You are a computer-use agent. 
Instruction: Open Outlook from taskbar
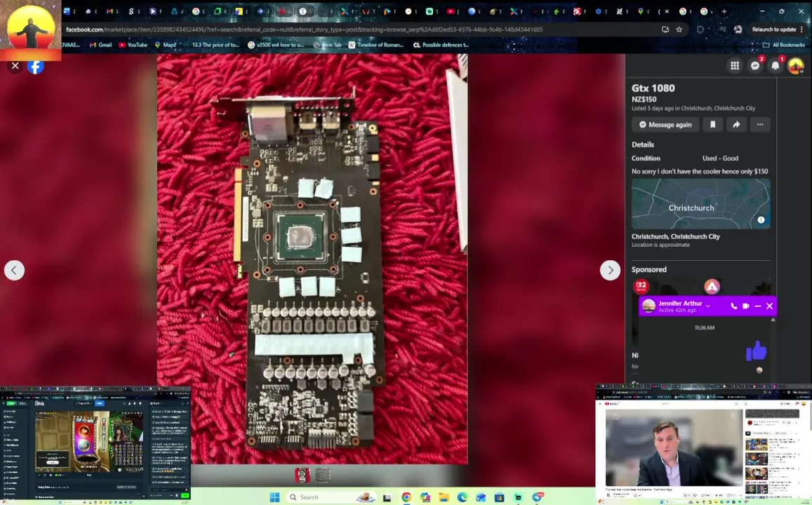pos(481,497)
